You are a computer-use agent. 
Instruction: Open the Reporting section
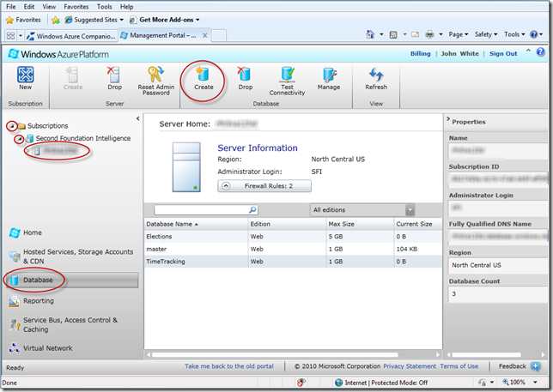click(x=32, y=301)
